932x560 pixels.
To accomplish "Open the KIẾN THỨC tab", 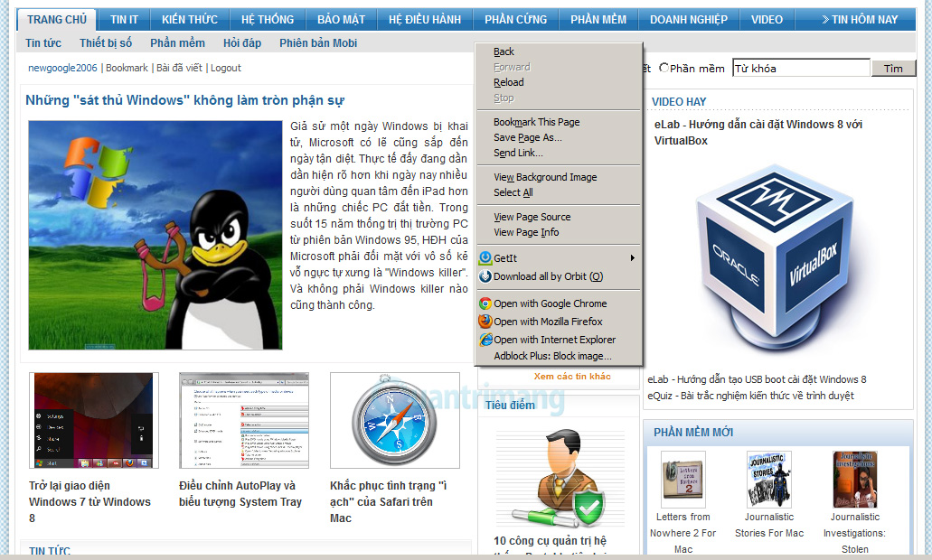I will [x=190, y=20].
